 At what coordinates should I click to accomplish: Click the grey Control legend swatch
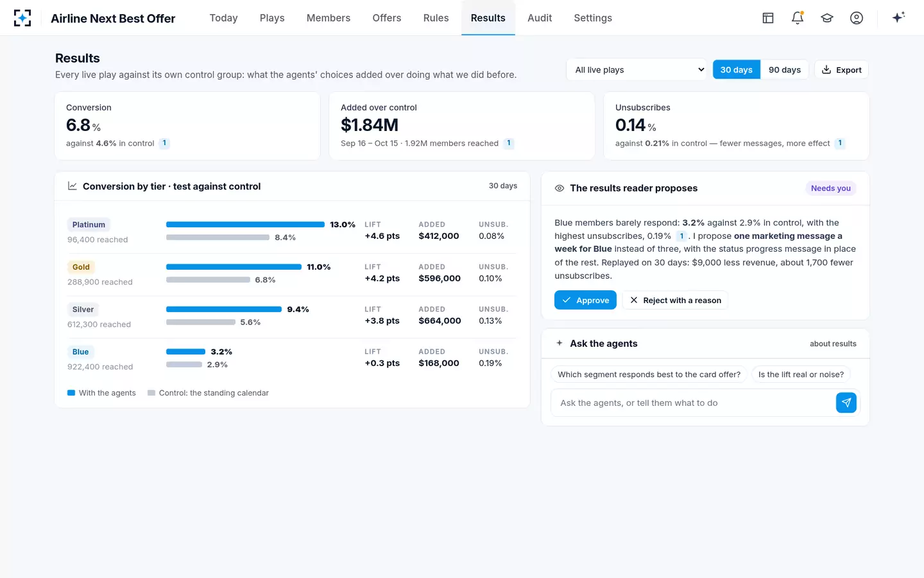click(x=151, y=393)
